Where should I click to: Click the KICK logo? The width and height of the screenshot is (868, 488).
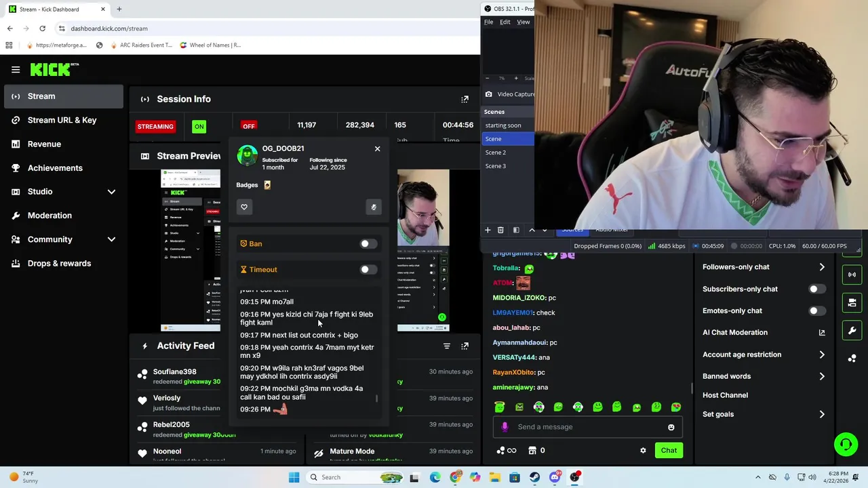tap(54, 69)
